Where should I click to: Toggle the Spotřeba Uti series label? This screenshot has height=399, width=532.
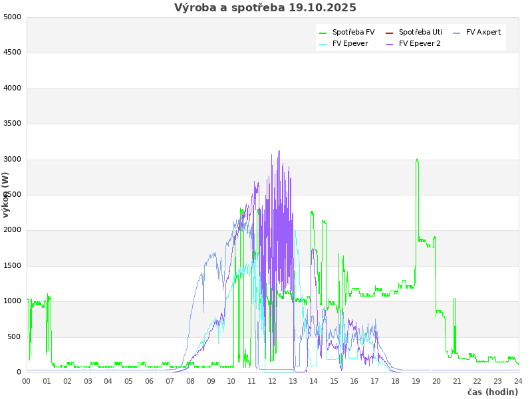click(x=420, y=32)
